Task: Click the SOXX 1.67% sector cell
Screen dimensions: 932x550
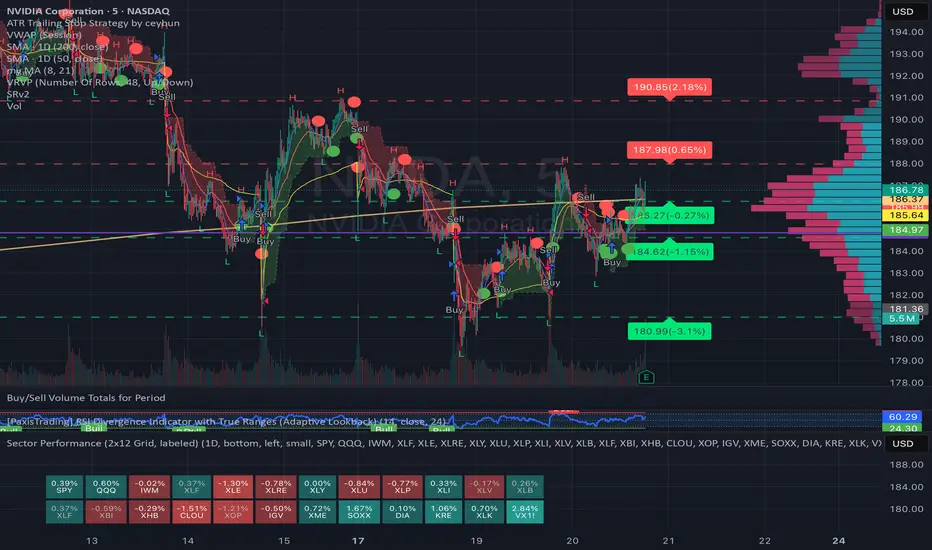Action: coord(359,512)
